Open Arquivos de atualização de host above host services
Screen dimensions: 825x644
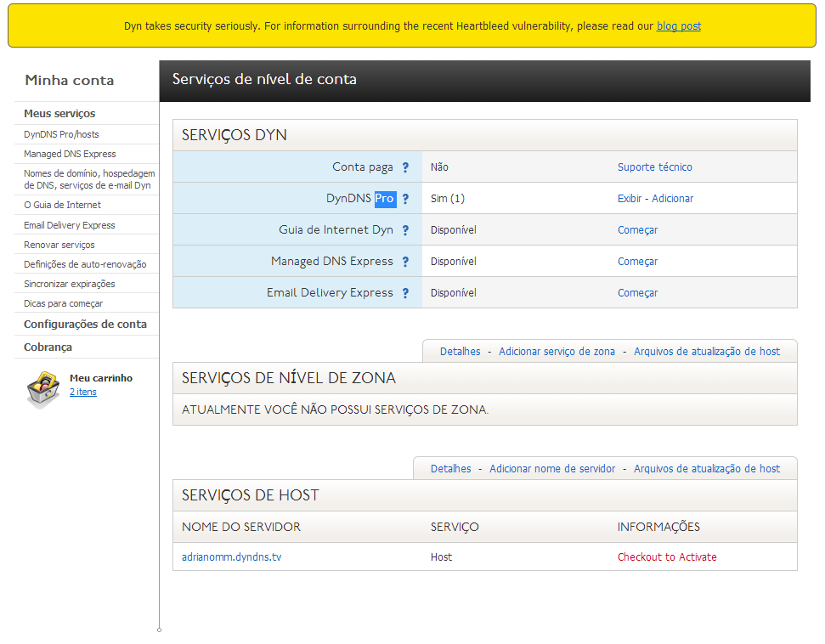pos(707,469)
